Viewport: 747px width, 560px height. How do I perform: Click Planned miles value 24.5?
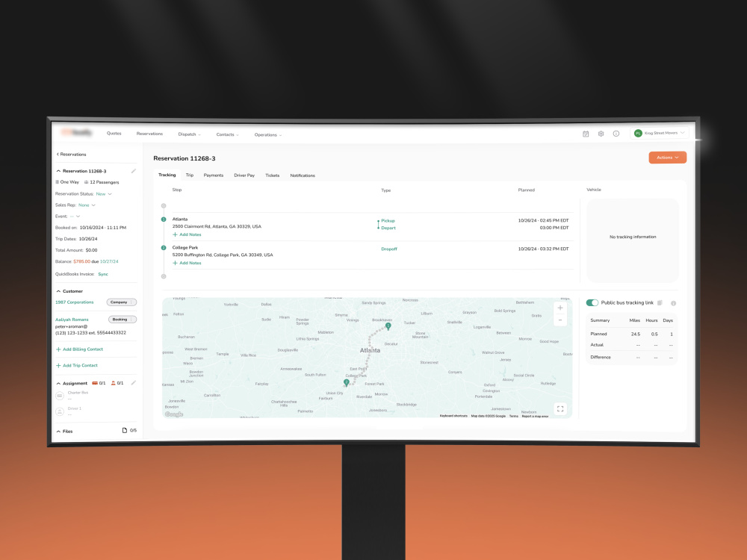[x=636, y=335]
